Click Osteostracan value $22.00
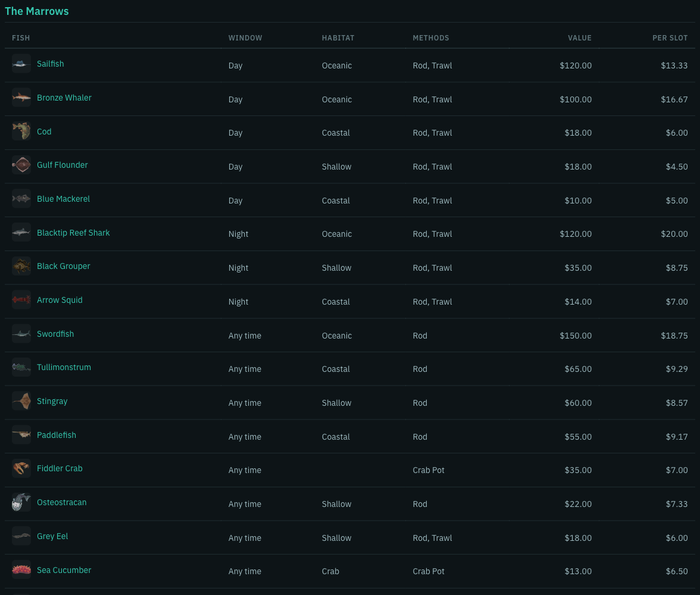The height and width of the screenshot is (595, 700). pos(578,504)
